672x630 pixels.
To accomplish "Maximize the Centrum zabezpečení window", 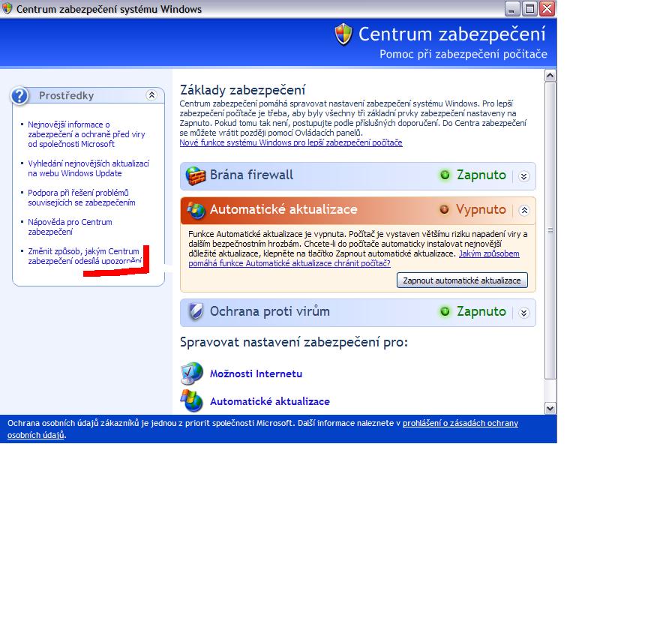I will coord(529,8).
